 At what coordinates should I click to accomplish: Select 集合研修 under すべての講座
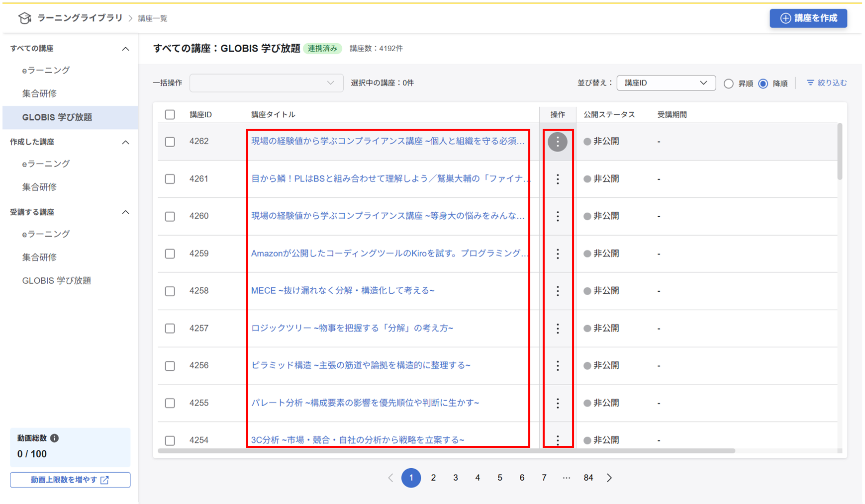click(x=39, y=93)
